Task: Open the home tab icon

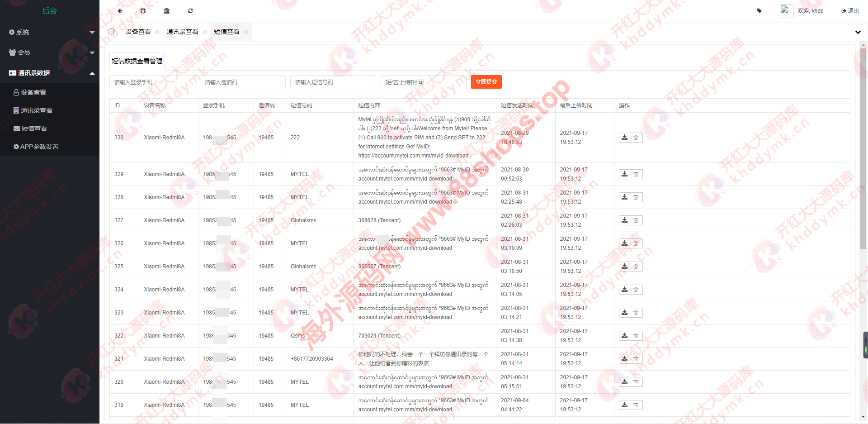Action: pyautogui.click(x=111, y=32)
